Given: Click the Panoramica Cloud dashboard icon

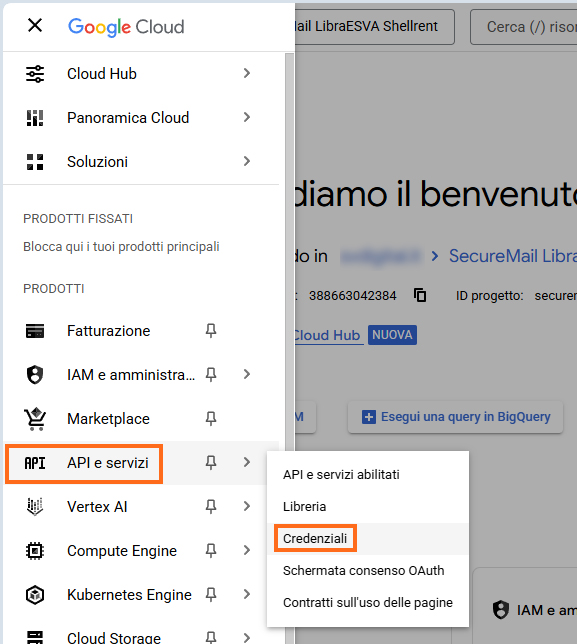Looking at the screenshot, I should tap(35, 118).
